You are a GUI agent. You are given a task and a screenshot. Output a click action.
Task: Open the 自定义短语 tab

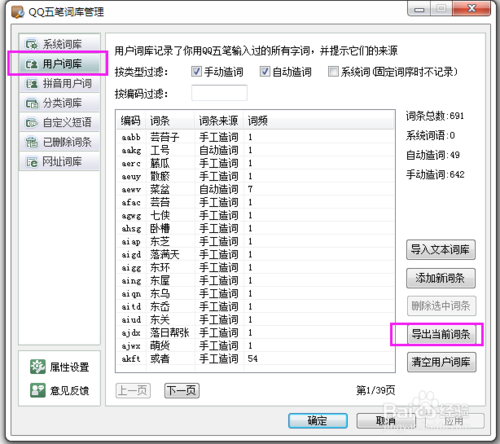[x=59, y=123]
